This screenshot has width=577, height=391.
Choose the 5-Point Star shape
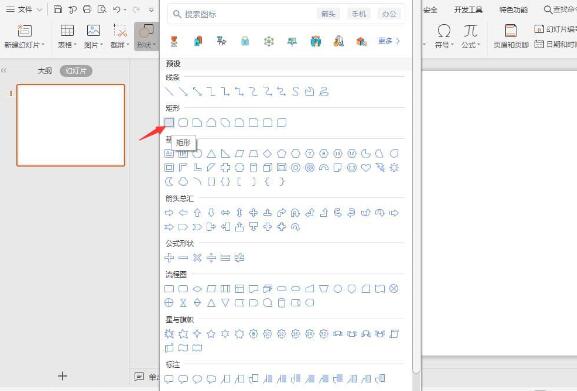pos(211,334)
